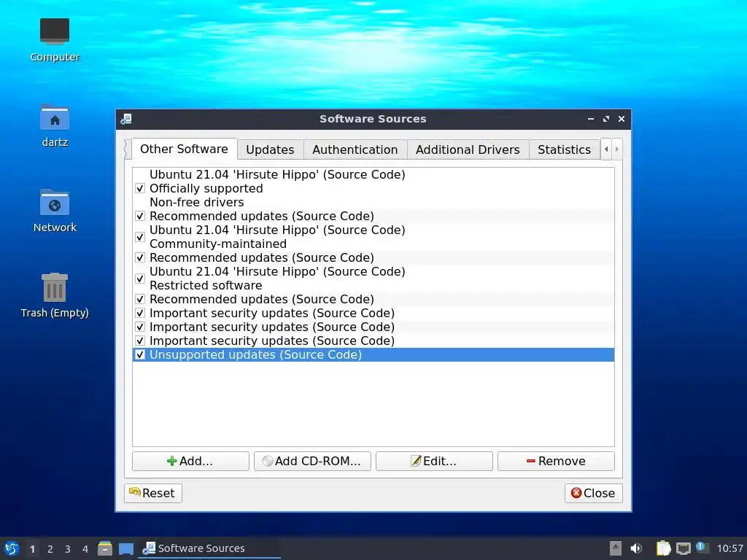The height and width of the screenshot is (560, 747).
Task: Toggle Important security updates checkbox above Unsupported updates
Action: click(x=140, y=341)
